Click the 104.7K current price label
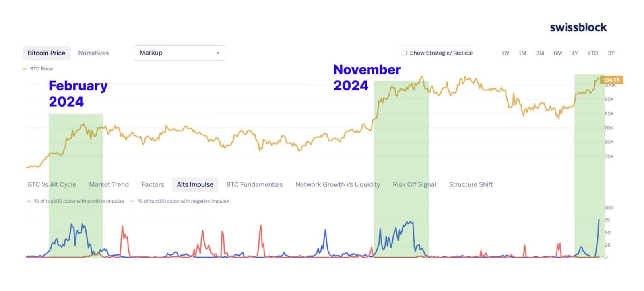Viewport: 644px width, 291px height. (611, 80)
